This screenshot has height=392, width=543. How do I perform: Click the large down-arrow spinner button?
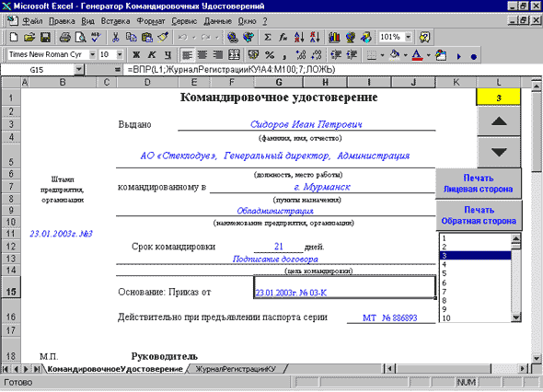coord(499,152)
